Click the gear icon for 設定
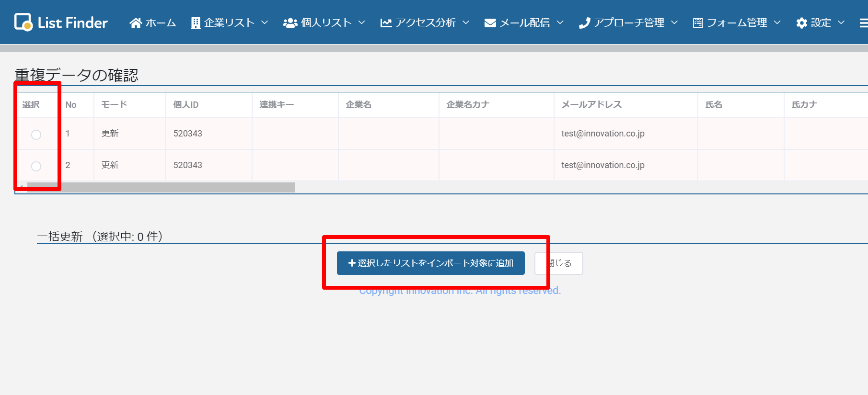The image size is (868, 395). [x=801, y=23]
